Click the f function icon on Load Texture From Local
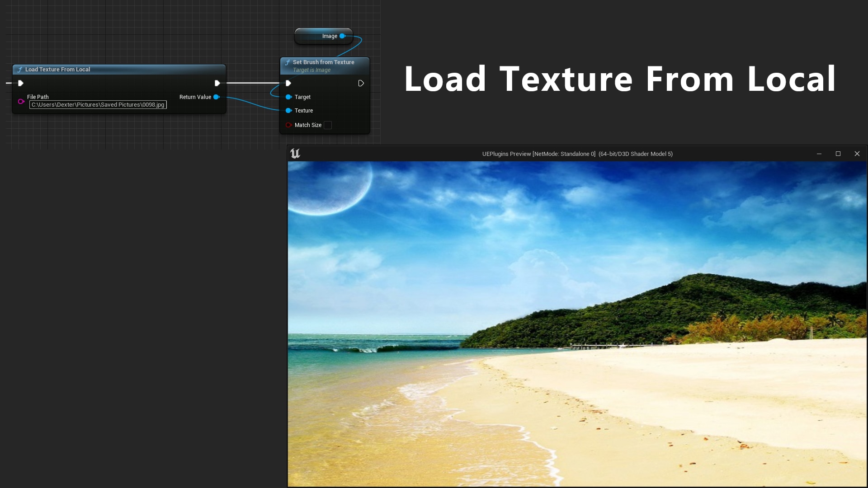The image size is (868, 488). 19,70
